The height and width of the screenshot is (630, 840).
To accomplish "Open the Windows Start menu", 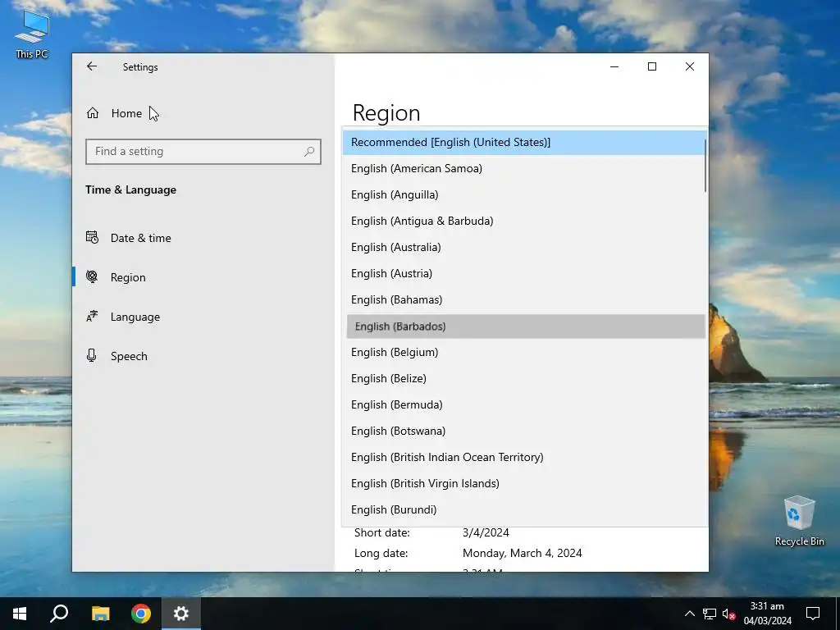I will (x=20, y=614).
